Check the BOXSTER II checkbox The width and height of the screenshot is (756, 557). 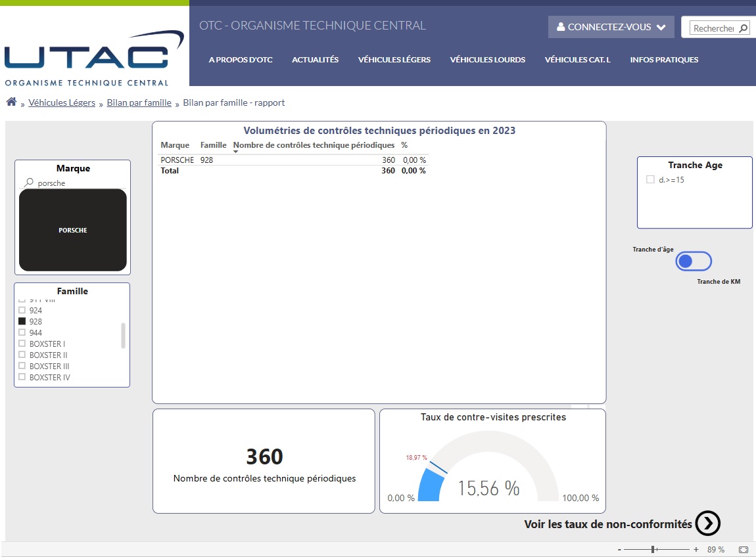[x=22, y=355]
